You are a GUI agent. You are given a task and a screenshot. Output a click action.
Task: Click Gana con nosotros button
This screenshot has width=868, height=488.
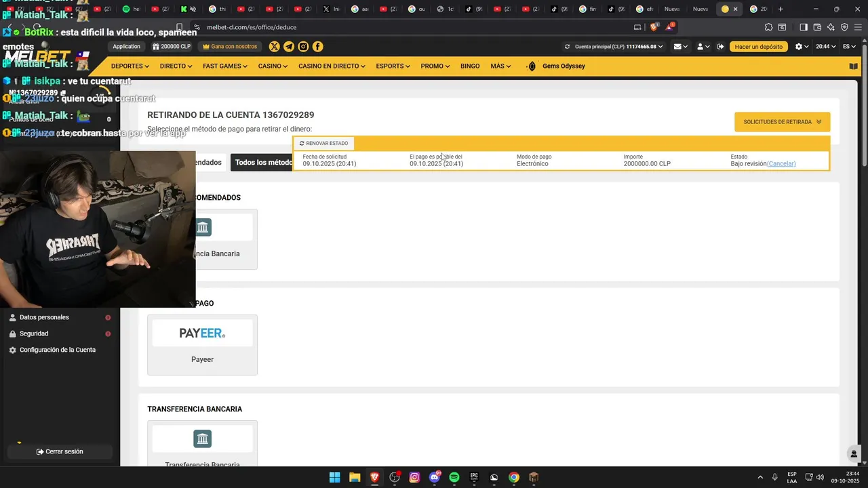pyautogui.click(x=230, y=47)
